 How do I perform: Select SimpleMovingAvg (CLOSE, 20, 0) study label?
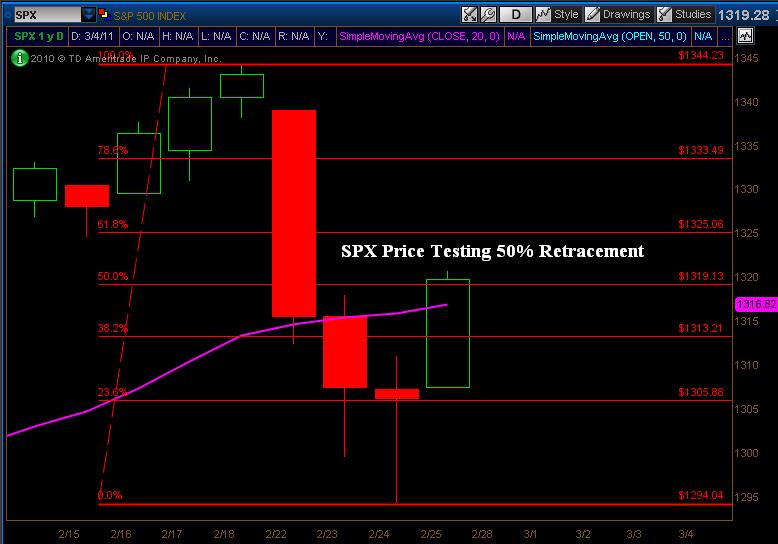coord(420,36)
